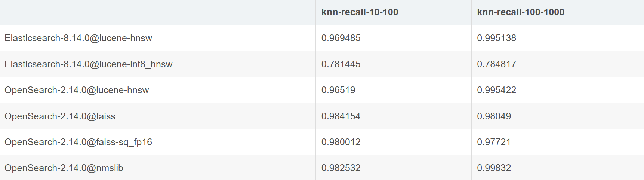This screenshot has width=644, height=180.
Task: Click the 0.781445 recall value
Action: pos(341,64)
